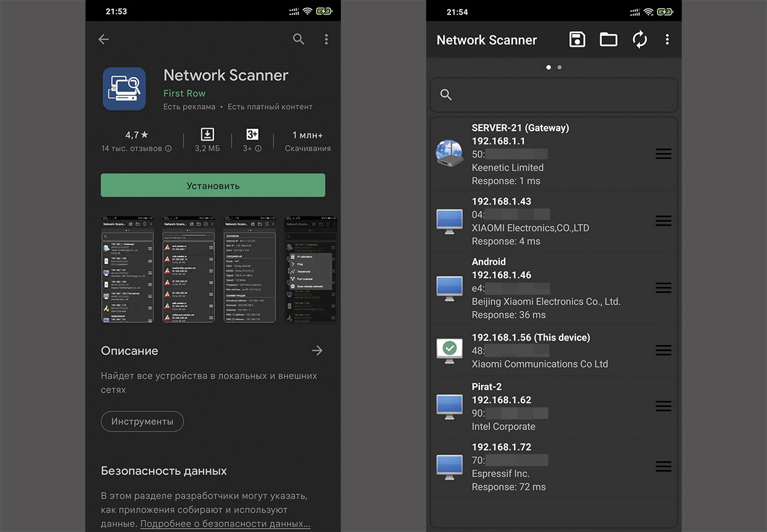Open Подробнее о безопасности данных link

tap(225, 524)
